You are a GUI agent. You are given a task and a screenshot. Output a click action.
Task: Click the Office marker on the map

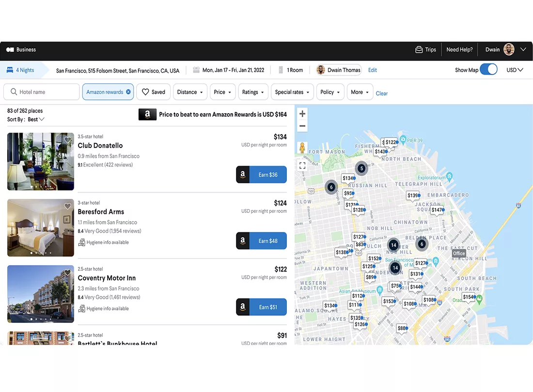click(458, 253)
